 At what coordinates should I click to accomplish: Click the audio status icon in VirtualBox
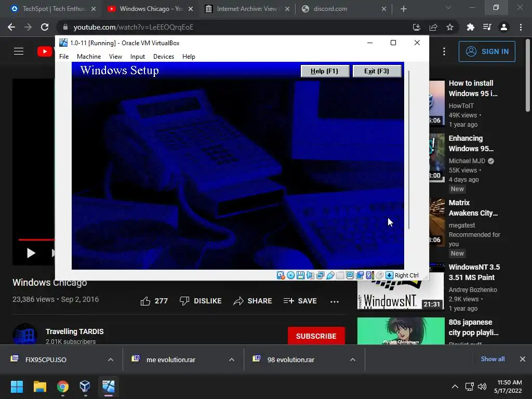(311, 275)
